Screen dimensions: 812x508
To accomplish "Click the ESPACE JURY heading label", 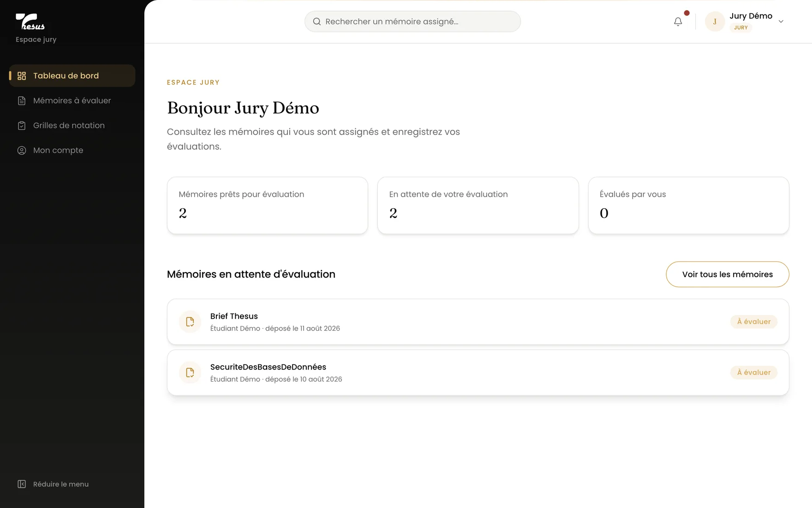I will coord(193,82).
